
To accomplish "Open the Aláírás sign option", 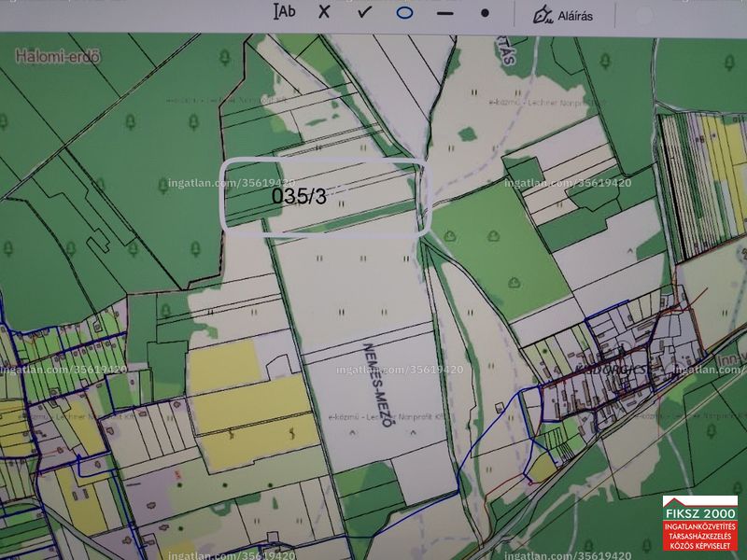I will 575,16.
